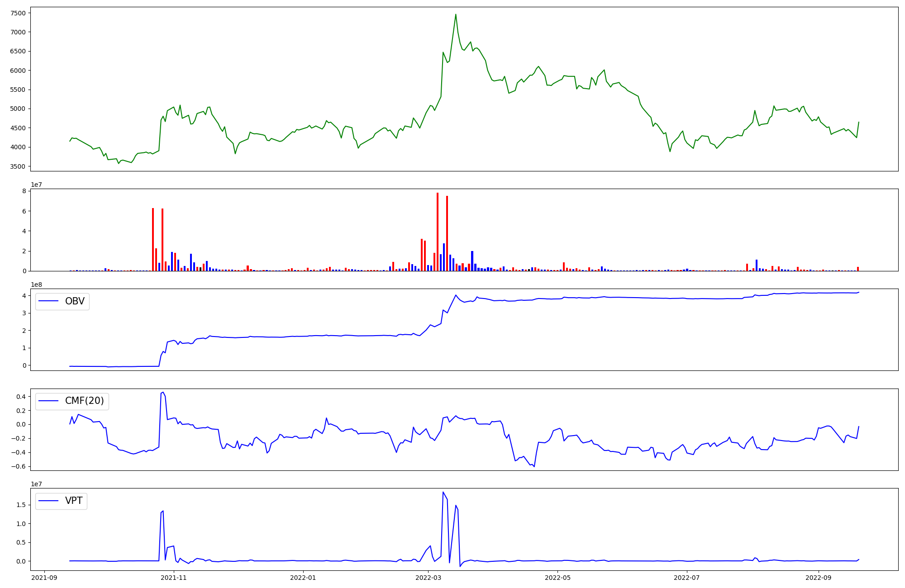The width and height of the screenshot is (905, 588).
Task: Click the -0.6 label on the CMF axis
Action: coord(18,466)
